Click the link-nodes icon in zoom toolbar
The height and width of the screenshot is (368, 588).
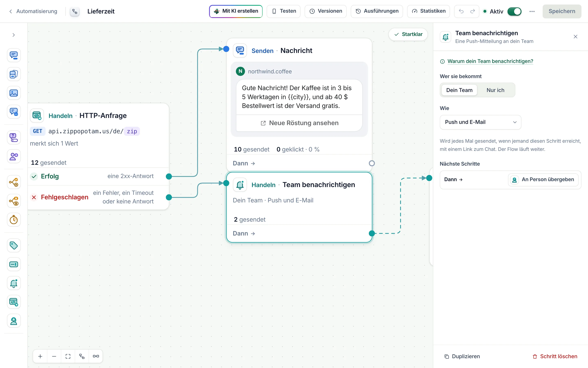(x=96, y=356)
